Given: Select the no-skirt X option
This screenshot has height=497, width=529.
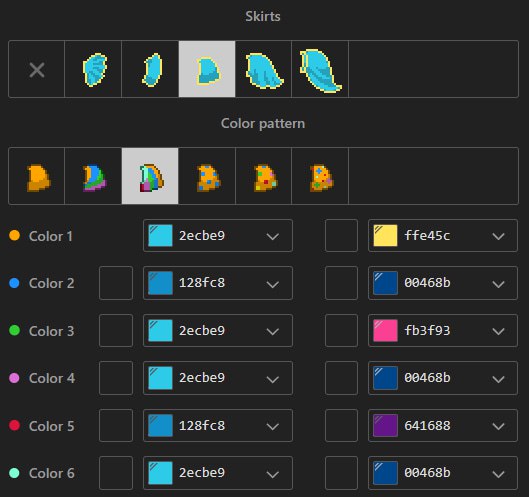Looking at the screenshot, I should [x=36, y=69].
